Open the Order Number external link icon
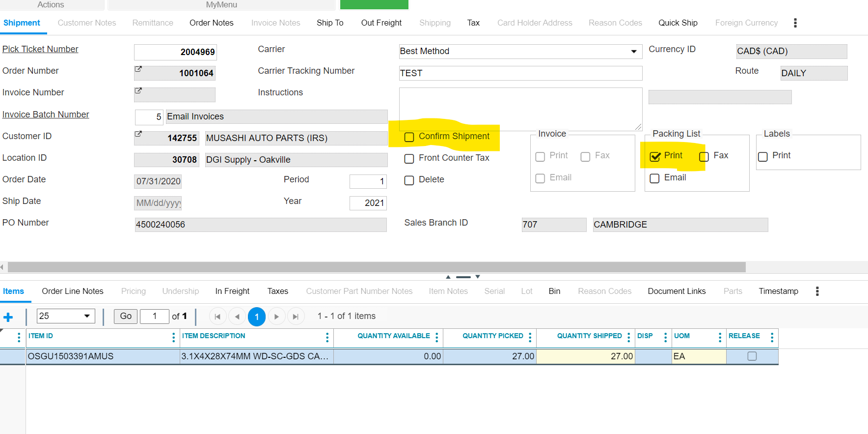 [x=138, y=69]
